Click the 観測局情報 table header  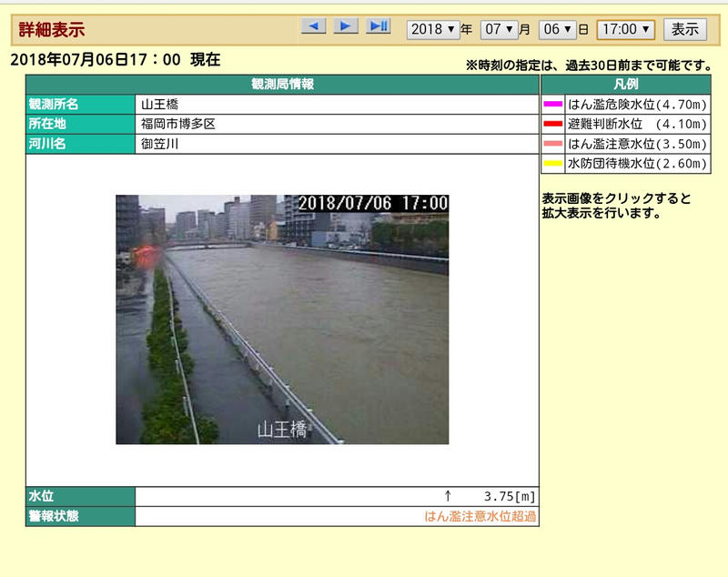click(282, 85)
